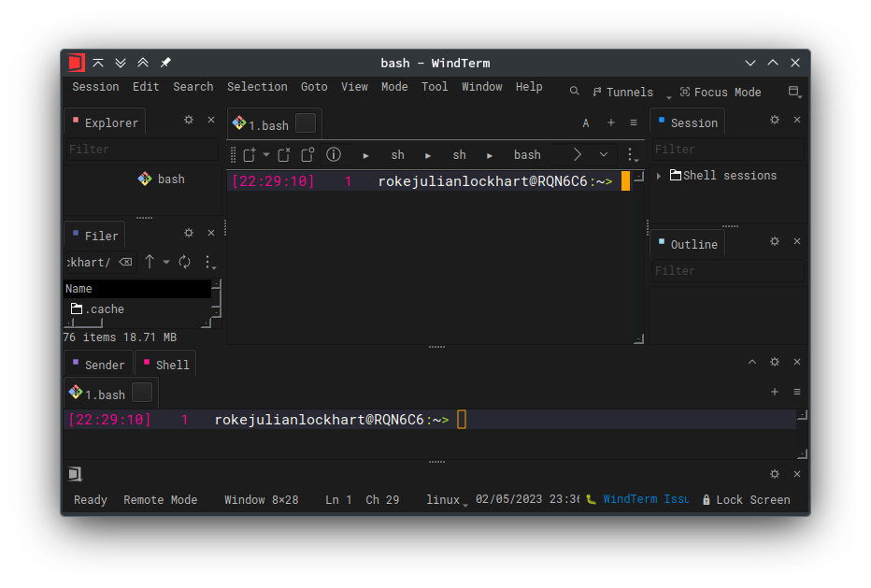Open the linux shell dropdown in the status bar
Screen dimensions: 871x588
(x=446, y=499)
